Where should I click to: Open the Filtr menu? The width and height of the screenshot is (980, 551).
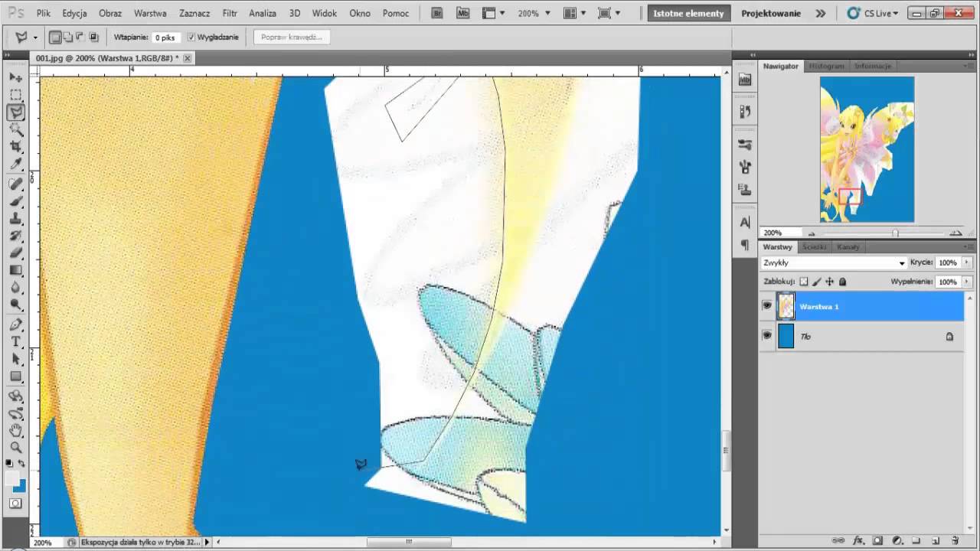click(x=230, y=13)
